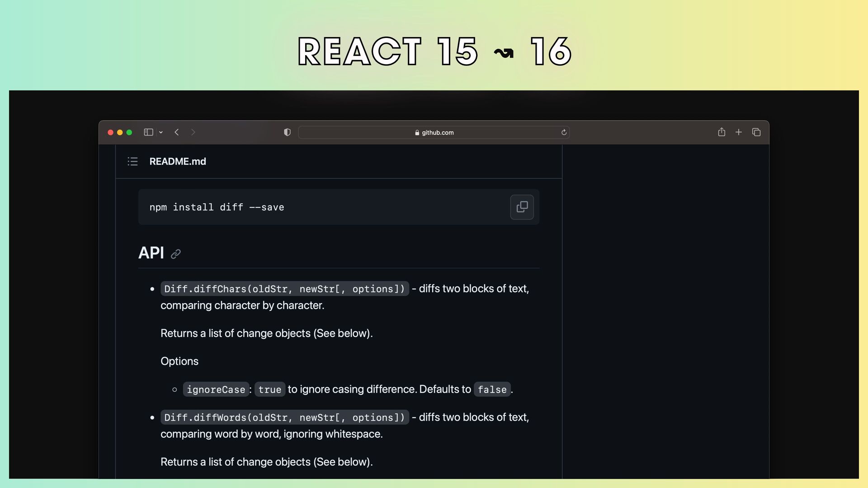
Task: Click the Diff.diffChars code snippet
Action: [284, 289]
